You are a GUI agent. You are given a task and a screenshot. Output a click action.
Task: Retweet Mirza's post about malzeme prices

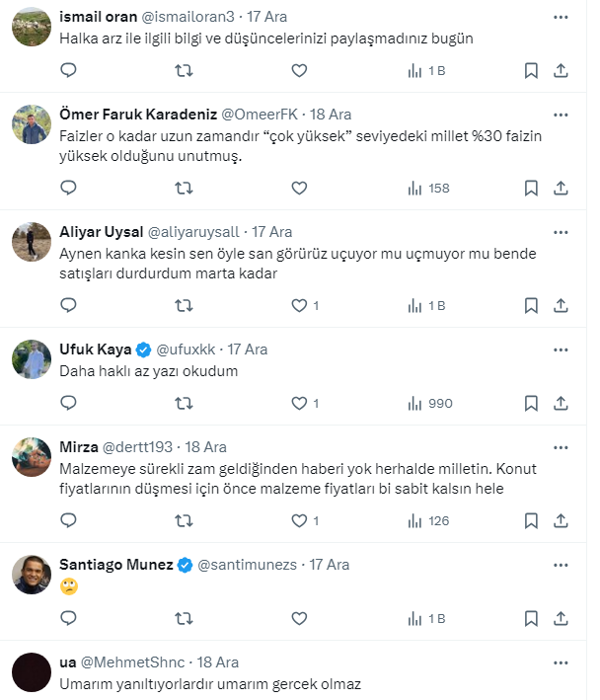coord(184,520)
